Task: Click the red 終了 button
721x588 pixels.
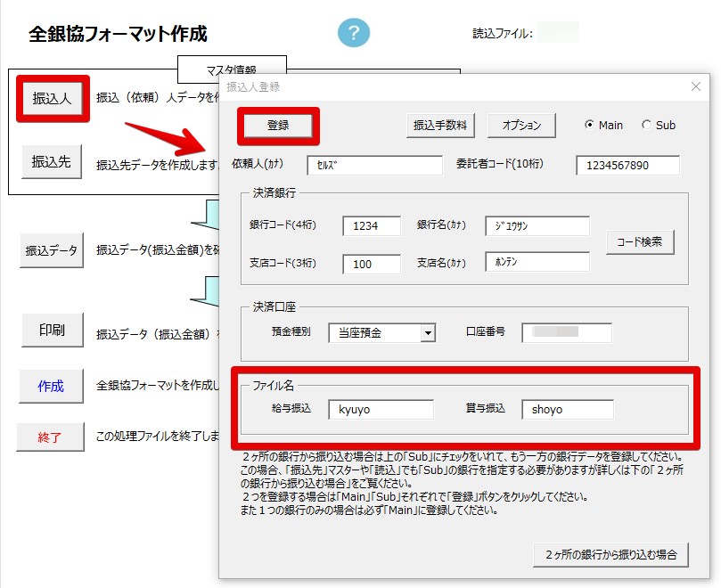Action: 51,437
